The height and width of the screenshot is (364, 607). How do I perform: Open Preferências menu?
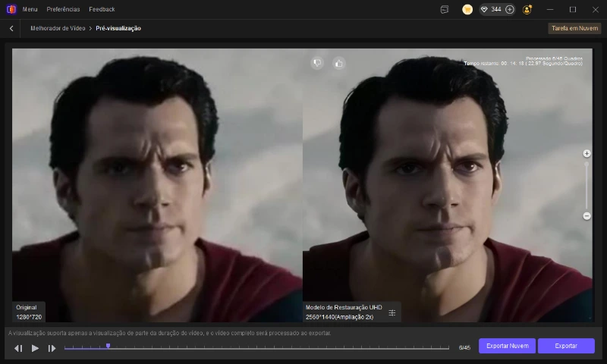(x=63, y=9)
